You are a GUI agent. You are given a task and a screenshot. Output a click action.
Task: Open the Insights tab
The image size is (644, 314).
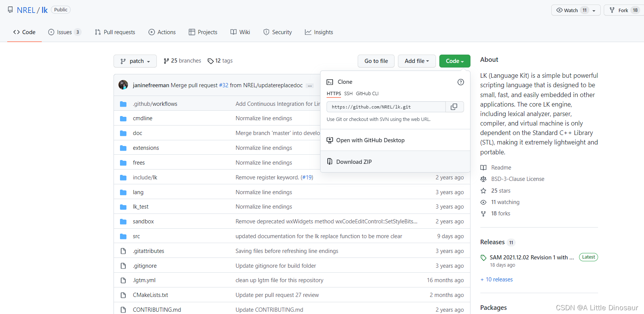[319, 32]
